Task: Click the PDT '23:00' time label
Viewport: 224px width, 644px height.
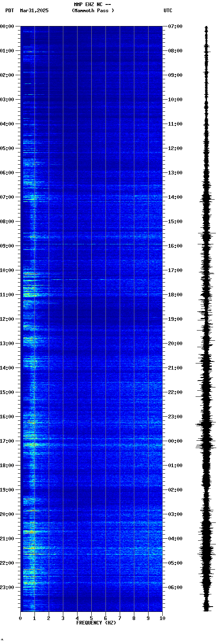Action: click(7, 587)
